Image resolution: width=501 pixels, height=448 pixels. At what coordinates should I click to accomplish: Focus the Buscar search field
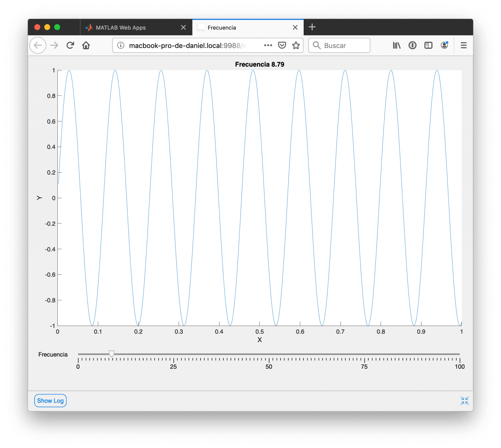(339, 45)
